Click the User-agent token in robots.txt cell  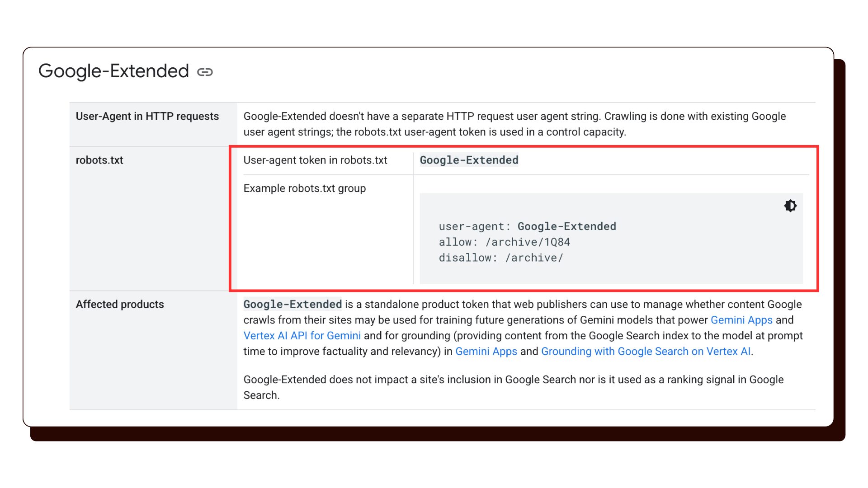coord(315,160)
